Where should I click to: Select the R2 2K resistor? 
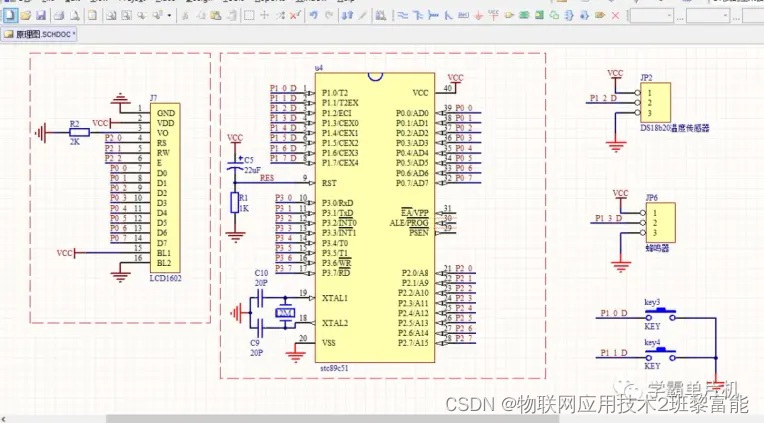click(79, 132)
